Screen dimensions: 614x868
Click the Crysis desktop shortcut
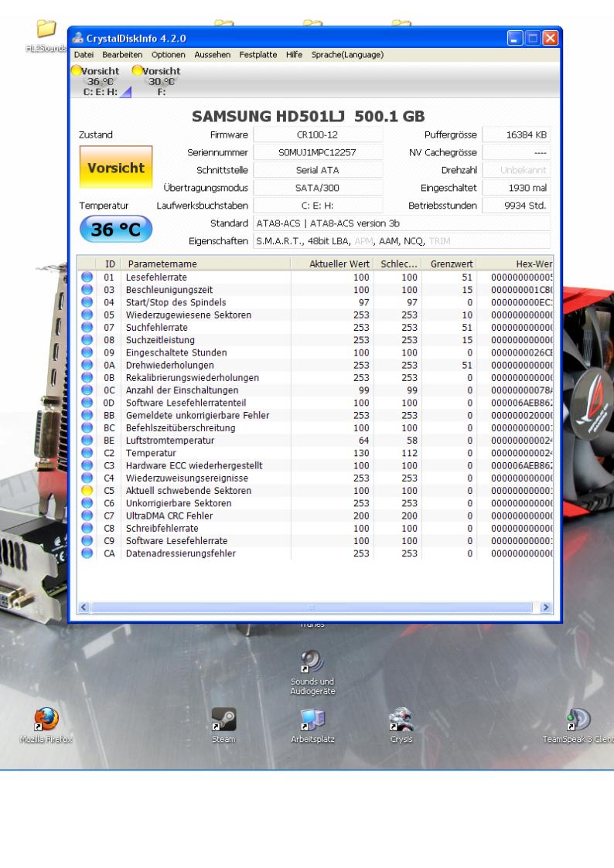pos(401,725)
